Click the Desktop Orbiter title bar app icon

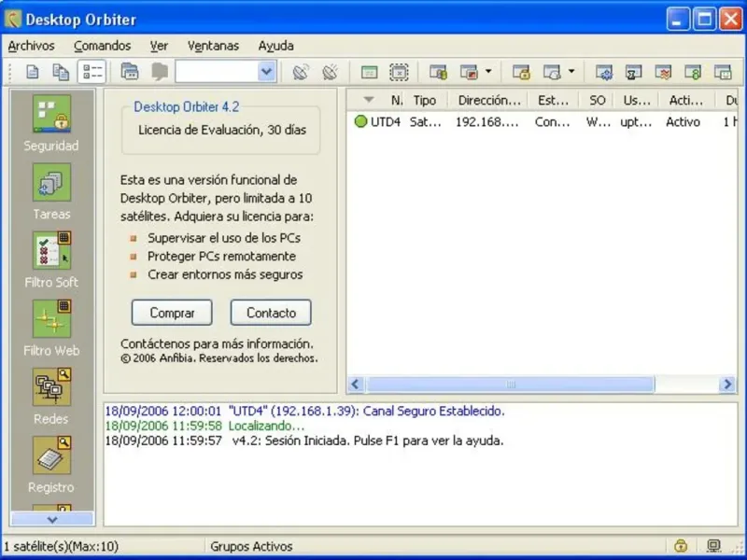point(13,19)
